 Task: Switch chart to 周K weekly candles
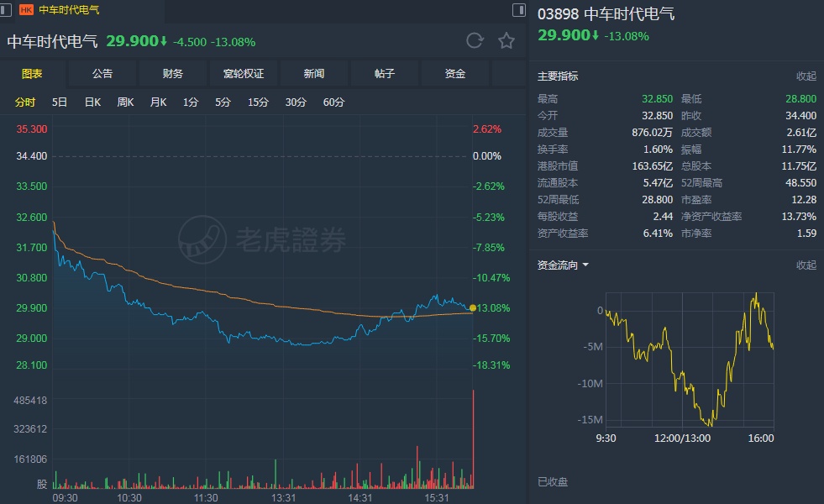(x=125, y=102)
